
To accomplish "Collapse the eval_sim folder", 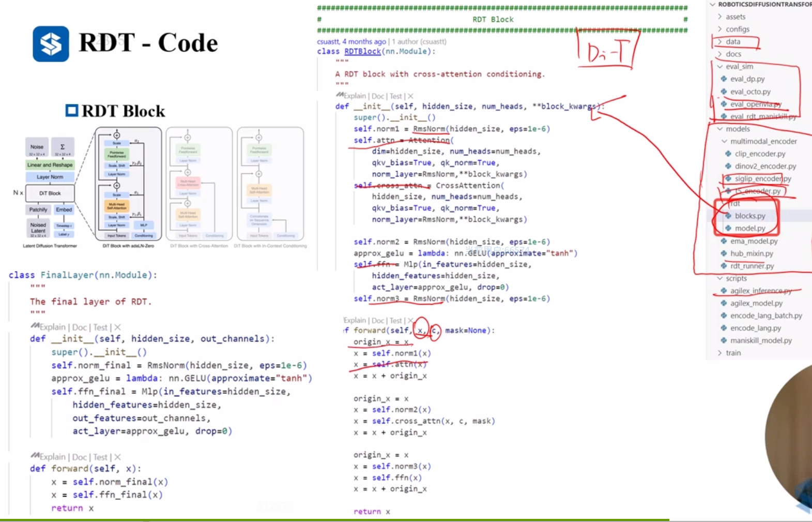I will click(x=719, y=66).
